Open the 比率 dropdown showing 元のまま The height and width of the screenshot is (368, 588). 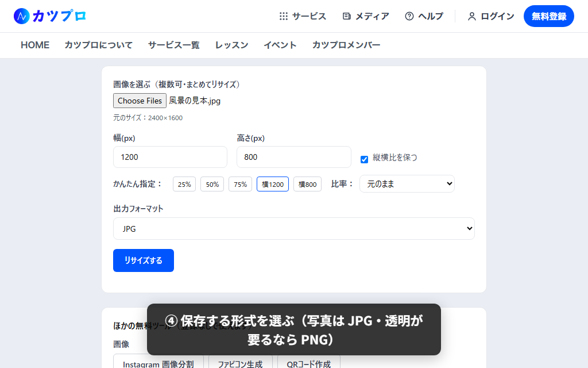point(407,183)
